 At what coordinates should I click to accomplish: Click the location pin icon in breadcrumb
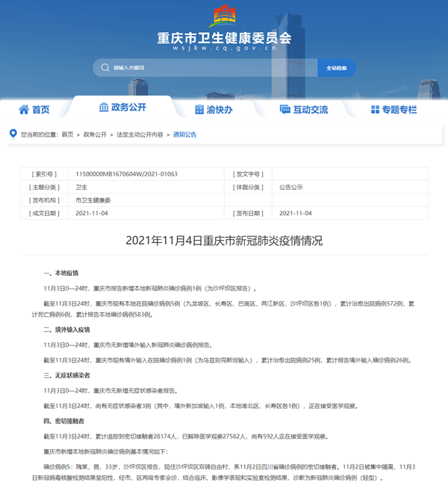click(13, 134)
